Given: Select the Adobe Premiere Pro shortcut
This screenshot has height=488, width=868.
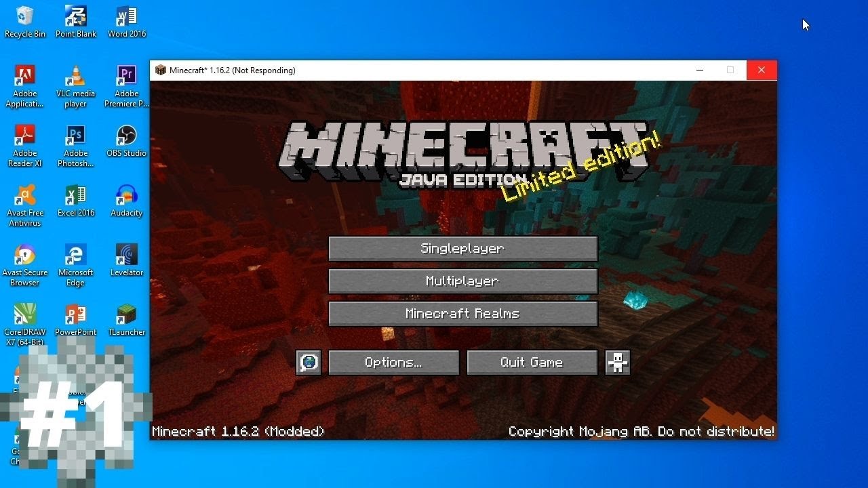Looking at the screenshot, I should tap(127, 87).
